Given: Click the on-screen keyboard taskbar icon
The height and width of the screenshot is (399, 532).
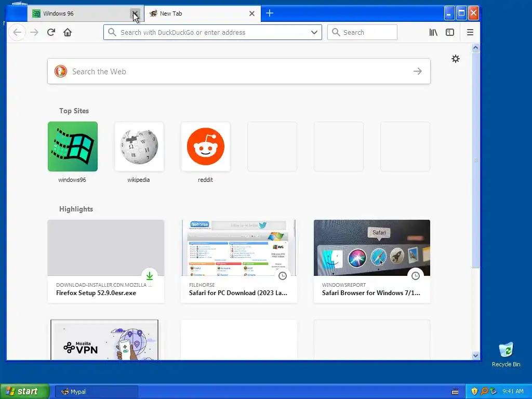Looking at the screenshot, I should click(455, 392).
